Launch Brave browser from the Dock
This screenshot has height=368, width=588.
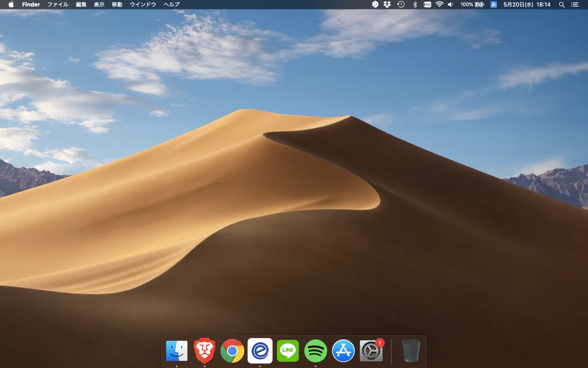tap(204, 351)
